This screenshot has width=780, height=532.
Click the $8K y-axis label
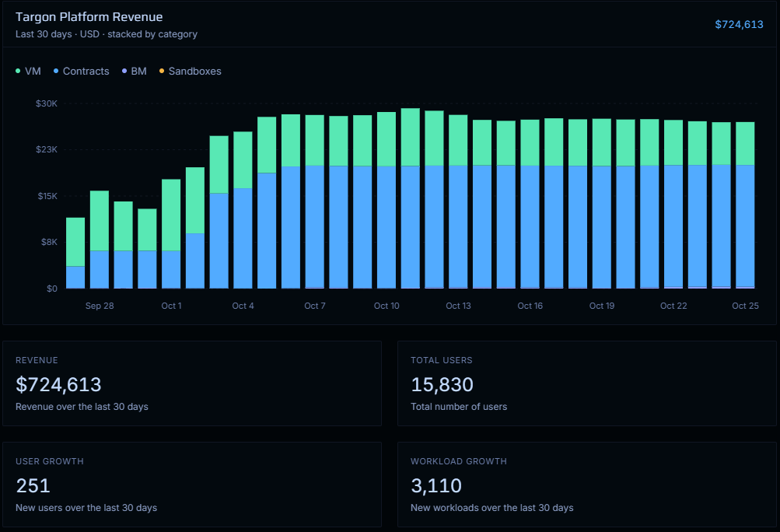click(49, 242)
